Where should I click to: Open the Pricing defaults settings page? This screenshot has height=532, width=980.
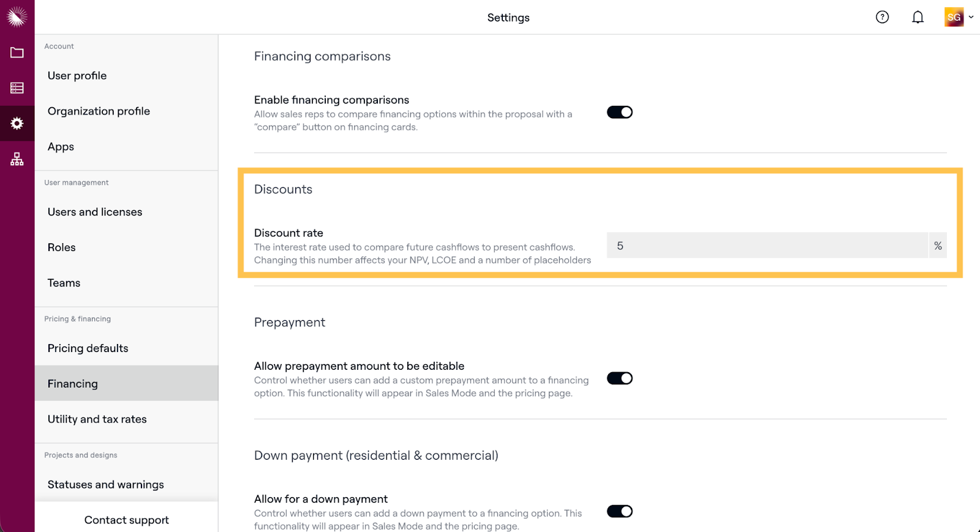point(88,348)
